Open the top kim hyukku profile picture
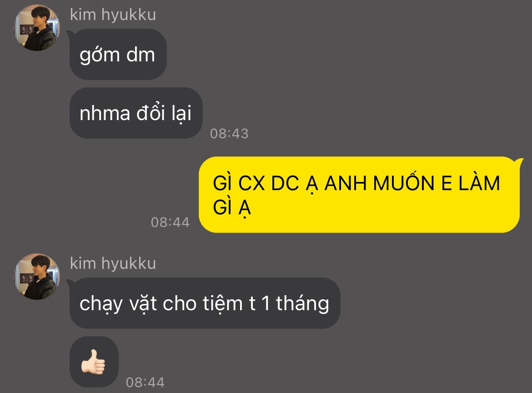The width and height of the screenshot is (532, 393). [37, 28]
